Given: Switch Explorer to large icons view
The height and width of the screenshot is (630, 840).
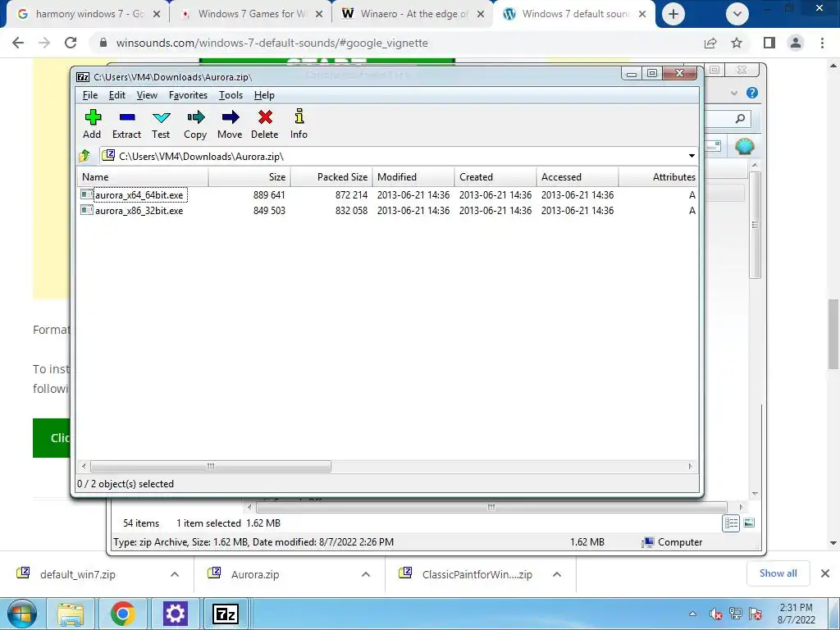Looking at the screenshot, I should [749, 523].
